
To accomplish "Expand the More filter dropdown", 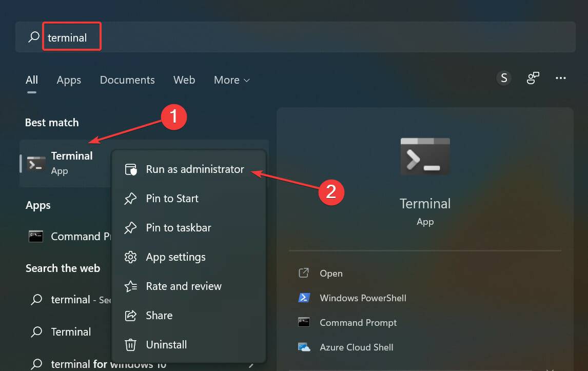I will click(231, 80).
